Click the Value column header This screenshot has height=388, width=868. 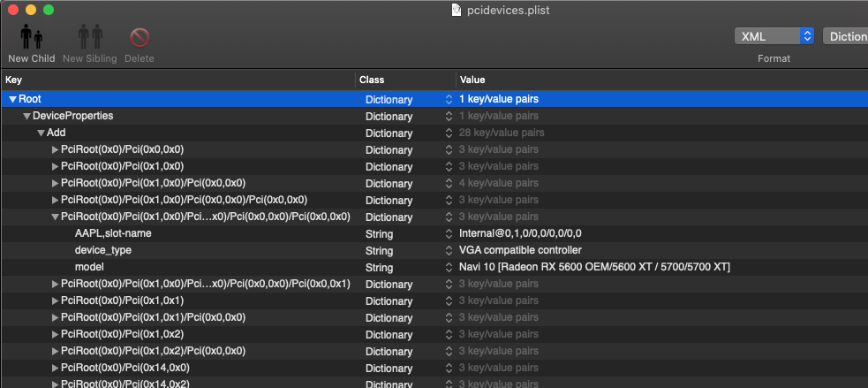click(x=662, y=80)
